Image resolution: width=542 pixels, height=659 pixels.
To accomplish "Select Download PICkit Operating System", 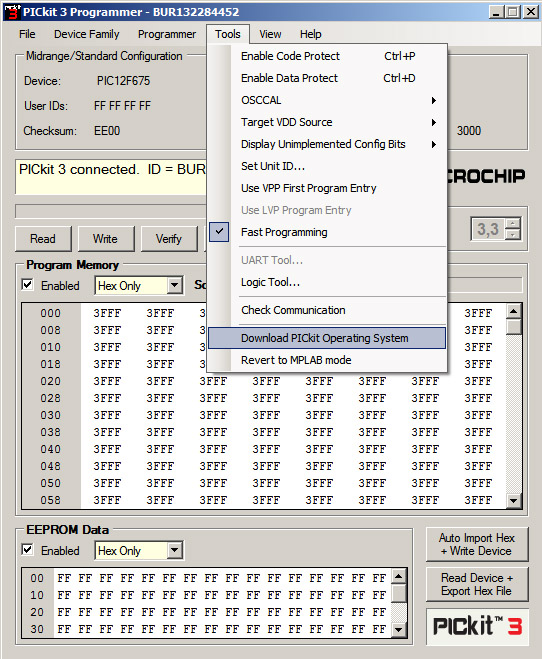I will click(x=326, y=338).
